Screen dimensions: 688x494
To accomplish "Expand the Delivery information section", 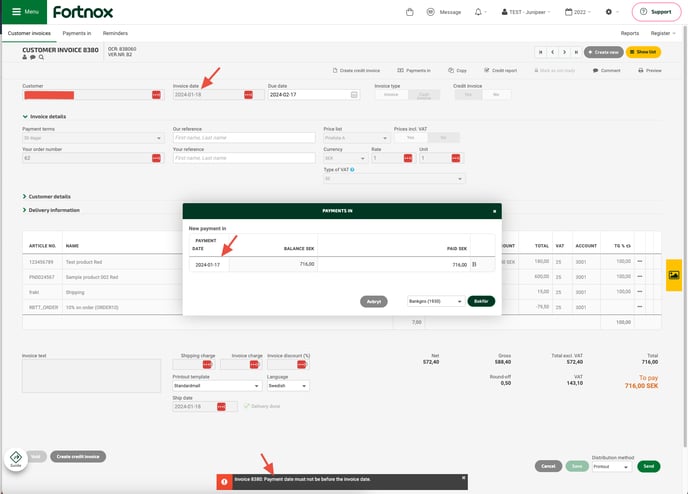I will (51, 210).
